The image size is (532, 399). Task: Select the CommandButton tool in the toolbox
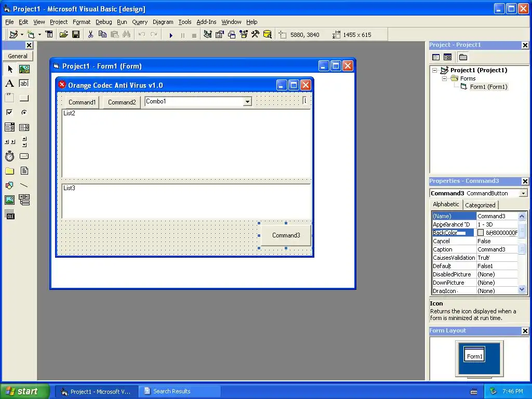pos(24,98)
